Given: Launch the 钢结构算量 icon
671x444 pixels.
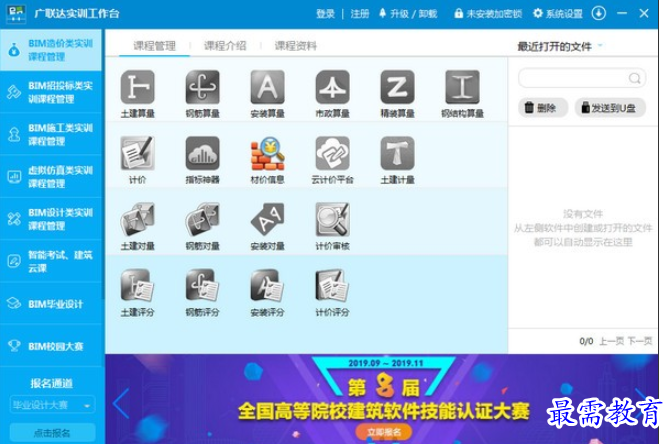Looking at the screenshot, I should coord(463,87).
